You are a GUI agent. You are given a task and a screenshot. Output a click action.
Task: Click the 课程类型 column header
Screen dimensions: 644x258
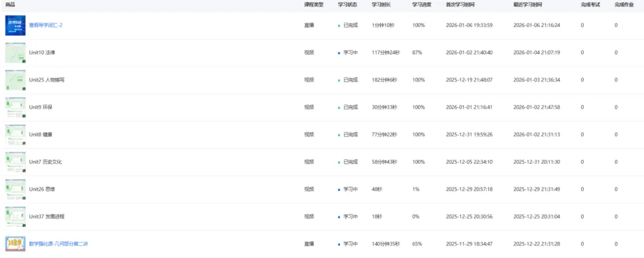314,5
